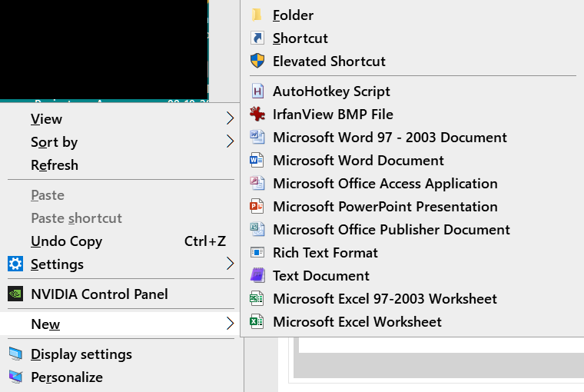Viewport: 584px width, 392px height.
Task: Click the Ctrl+Z shortcut label
Action: pyautogui.click(x=205, y=241)
